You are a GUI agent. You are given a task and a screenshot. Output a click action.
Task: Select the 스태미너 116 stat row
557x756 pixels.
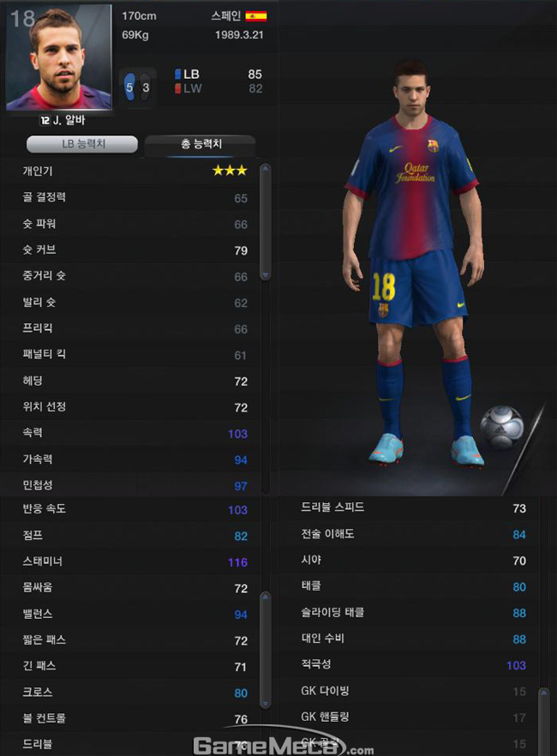[x=130, y=561]
